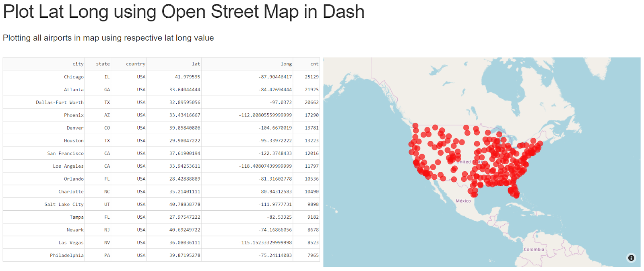Click count value 10536
644x271 pixels.
point(306,179)
